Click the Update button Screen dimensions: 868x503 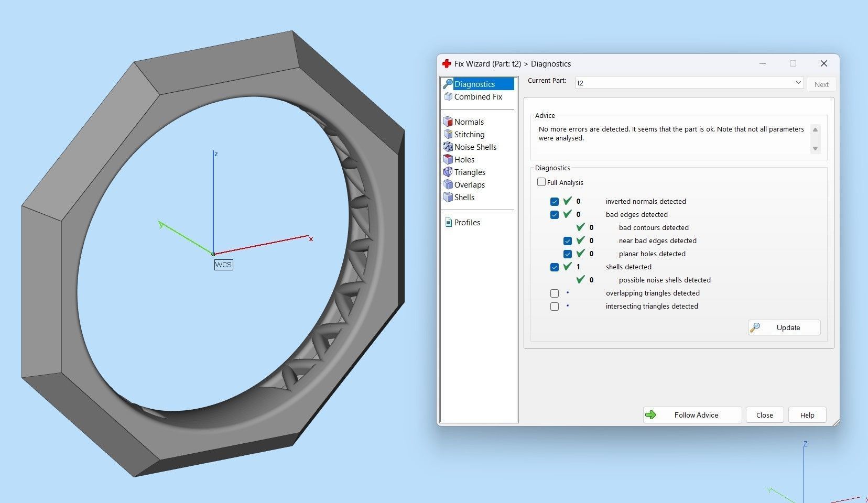click(x=784, y=327)
